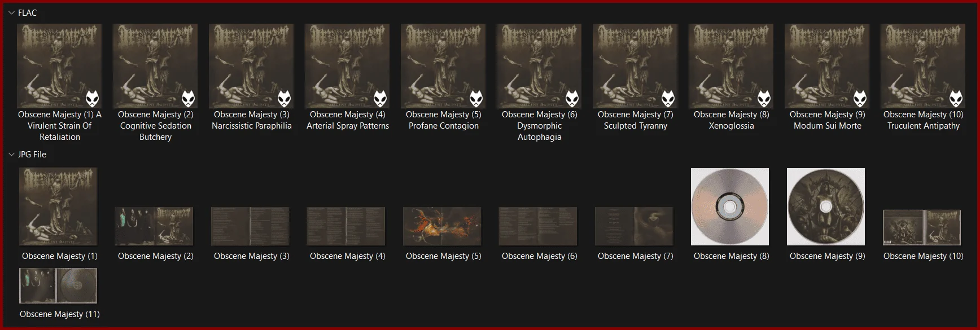Image resolution: width=980 pixels, height=330 pixels.
Task: Select JPG booklet image Obscene Majesty (6)
Action: tap(538, 226)
